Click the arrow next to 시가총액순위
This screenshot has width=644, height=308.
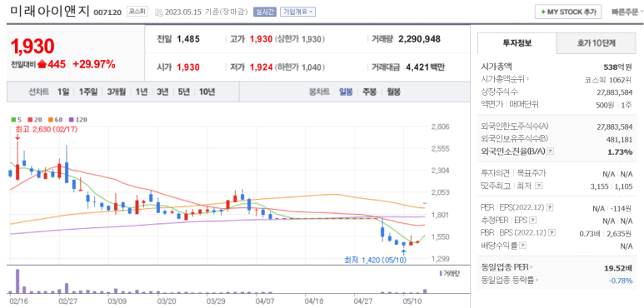[527, 79]
